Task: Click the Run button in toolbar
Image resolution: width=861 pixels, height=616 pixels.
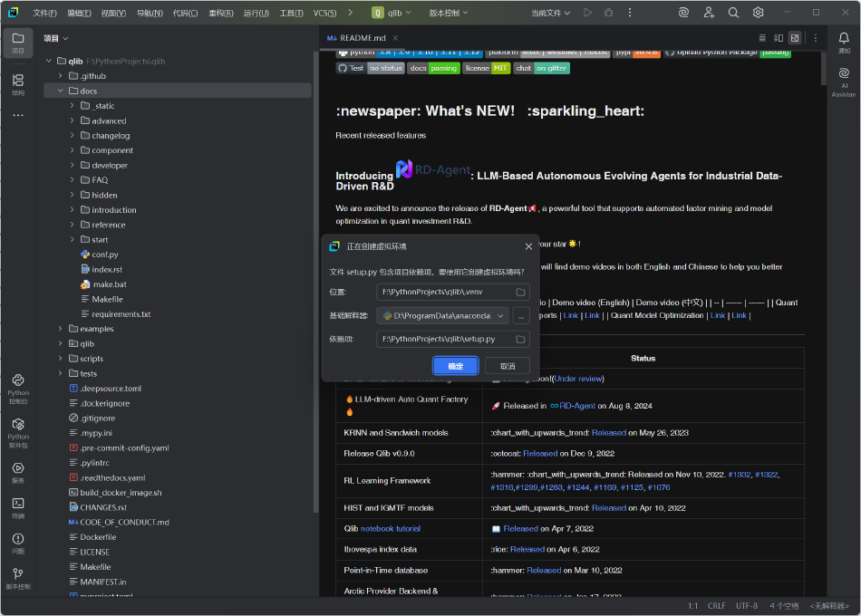Action: [587, 12]
